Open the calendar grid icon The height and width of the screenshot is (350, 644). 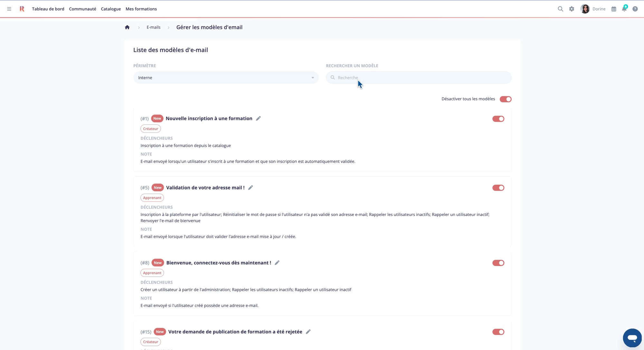click(x=614, y=9)
